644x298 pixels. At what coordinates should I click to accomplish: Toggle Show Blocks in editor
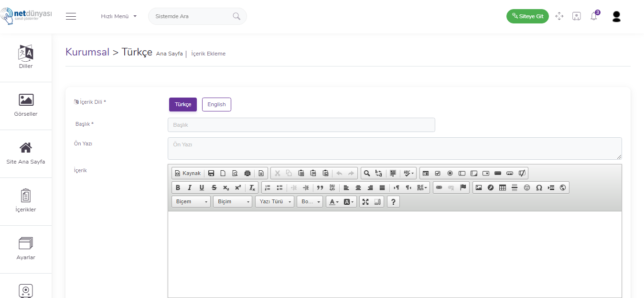[x=377, y=202]
